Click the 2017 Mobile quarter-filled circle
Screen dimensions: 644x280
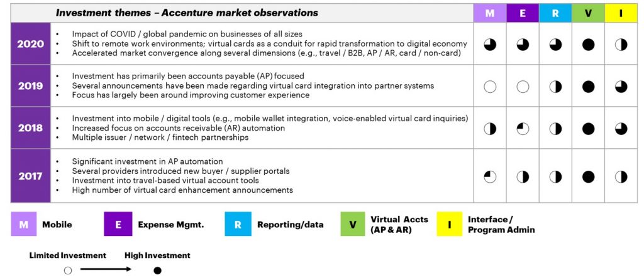coord(490,176)
